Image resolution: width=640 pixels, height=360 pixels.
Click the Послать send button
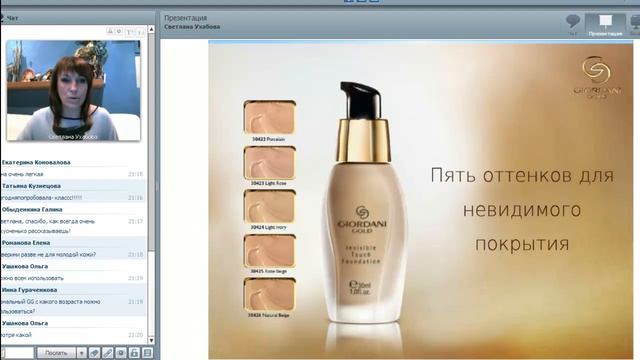click(x=56, y=353)
